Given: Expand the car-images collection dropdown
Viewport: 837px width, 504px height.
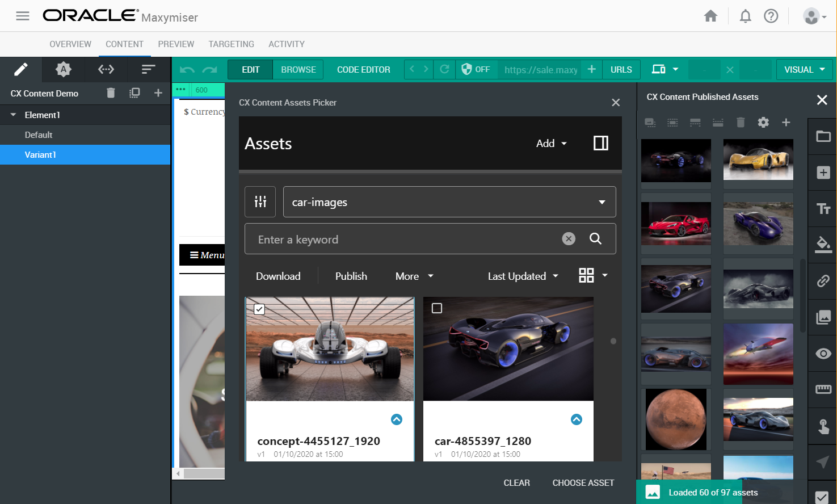Looking at the screenshot, I should coord(449,202).
